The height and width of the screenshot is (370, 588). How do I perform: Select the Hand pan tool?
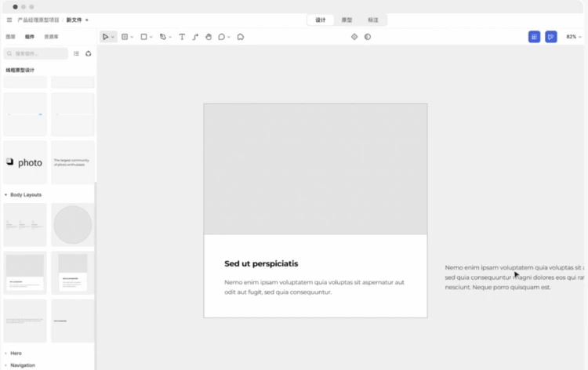(209, 37)
